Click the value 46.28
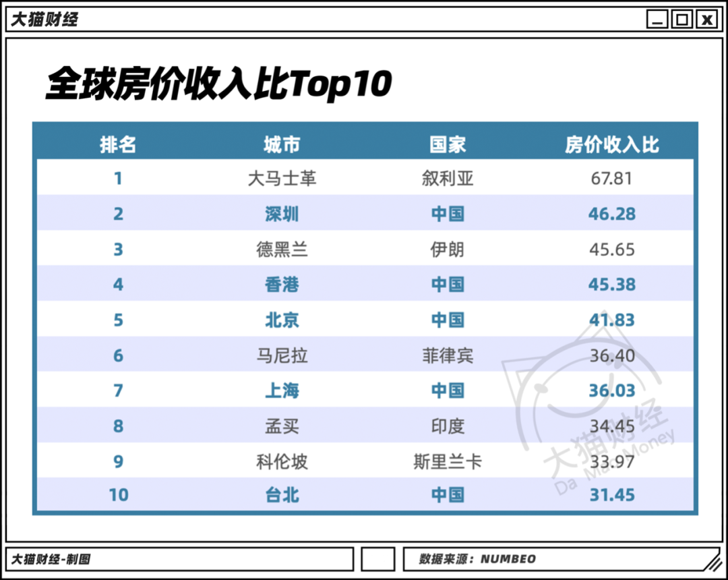 612,214
